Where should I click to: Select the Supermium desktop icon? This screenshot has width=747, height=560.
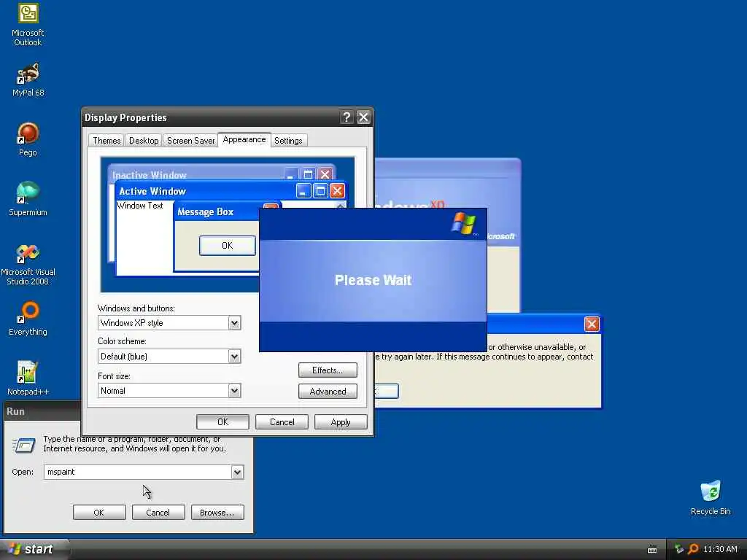(x=28, y=199)
